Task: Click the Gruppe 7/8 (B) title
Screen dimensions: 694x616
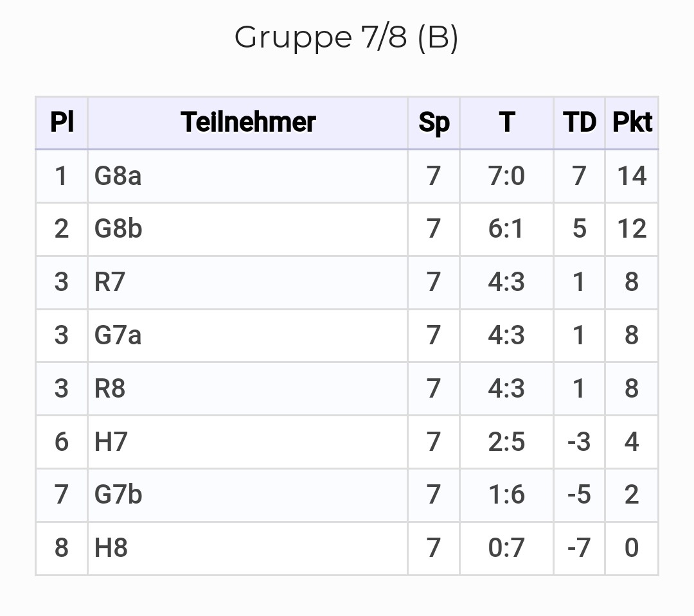Action: tap(346, 37)
